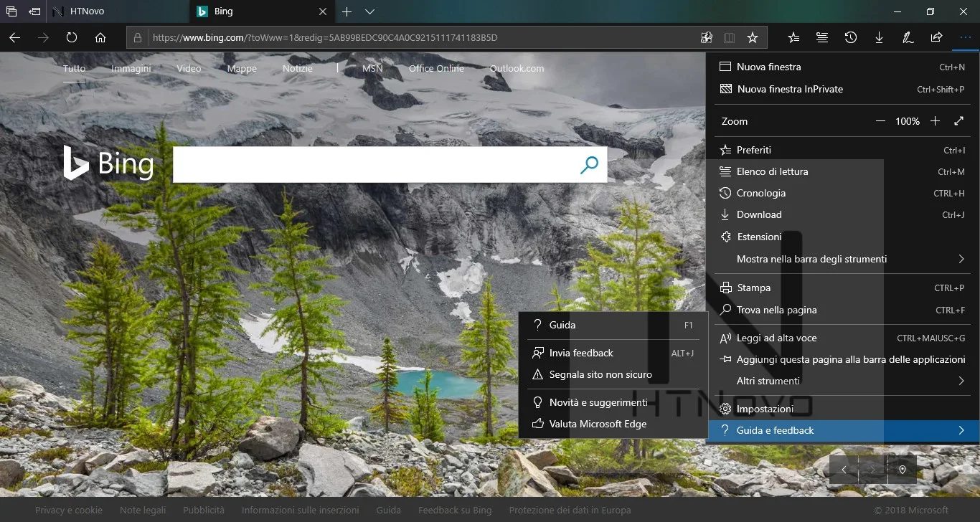Click the add notes pen icon

tap(908, 37)
